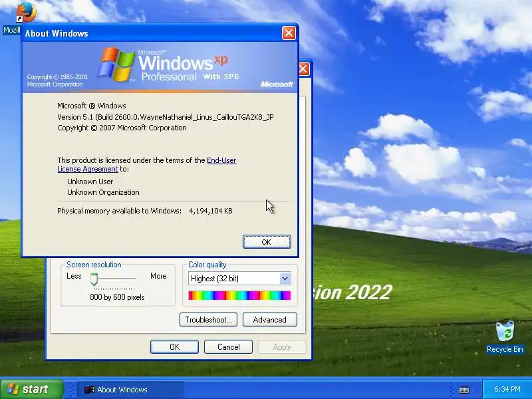Check the taskbar clock showing 6:34 PM

click(507, 389)
